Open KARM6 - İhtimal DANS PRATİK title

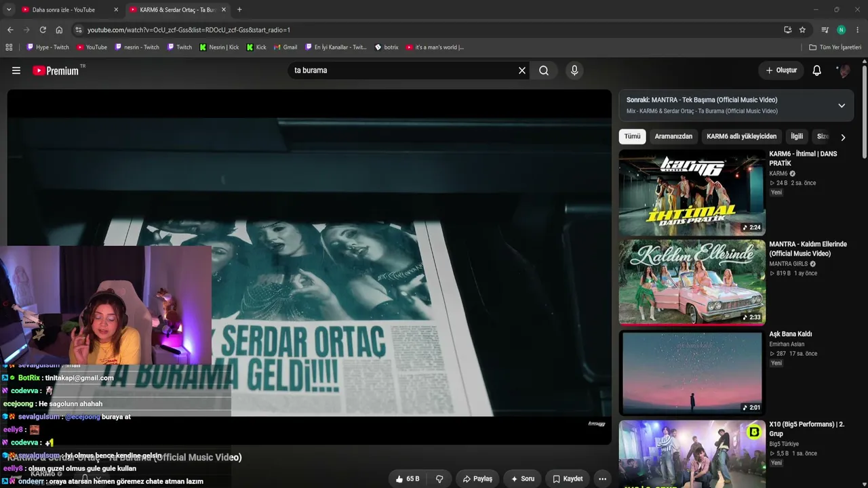[803, 159]
